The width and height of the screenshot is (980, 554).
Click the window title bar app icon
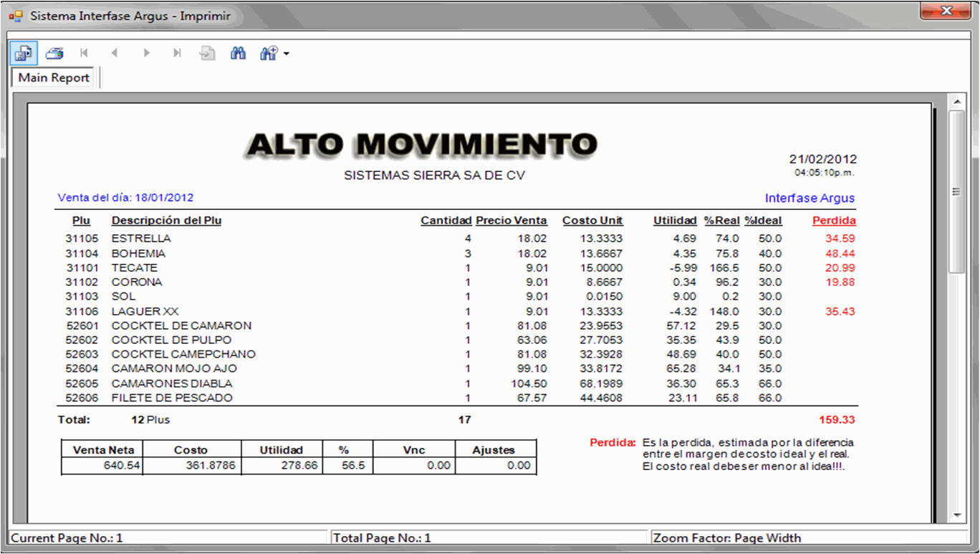point(16,16)
